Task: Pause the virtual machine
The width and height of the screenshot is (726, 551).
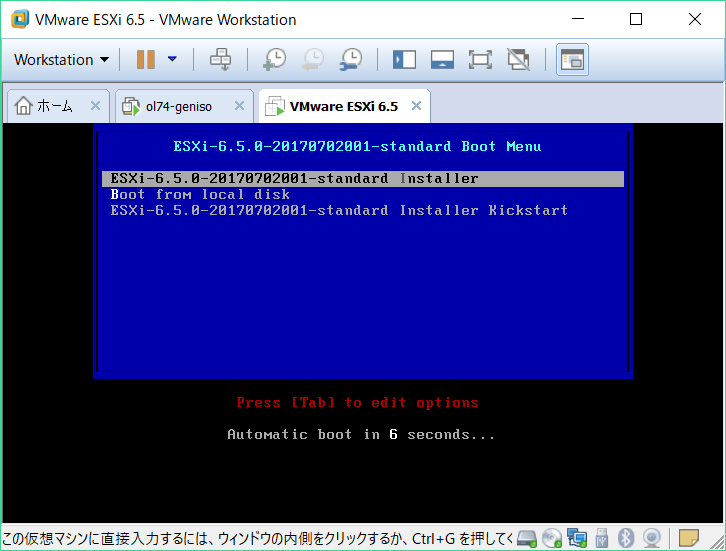Action: click(145, 60)
